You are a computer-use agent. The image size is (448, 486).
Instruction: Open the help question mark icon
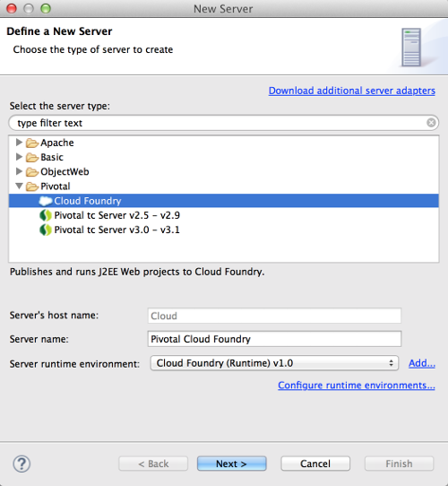coord(22,464)
